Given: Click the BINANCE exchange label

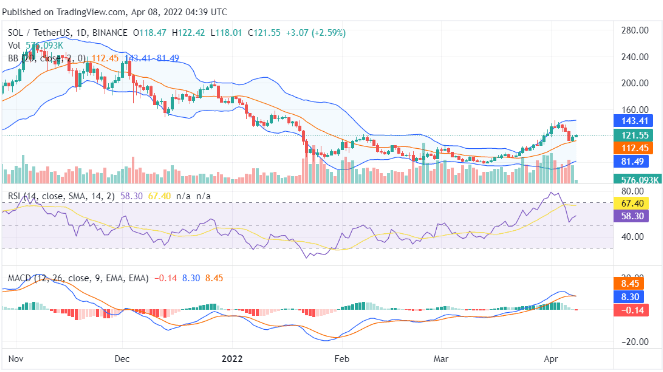Looking at the screenshot, I should point(110,33).
